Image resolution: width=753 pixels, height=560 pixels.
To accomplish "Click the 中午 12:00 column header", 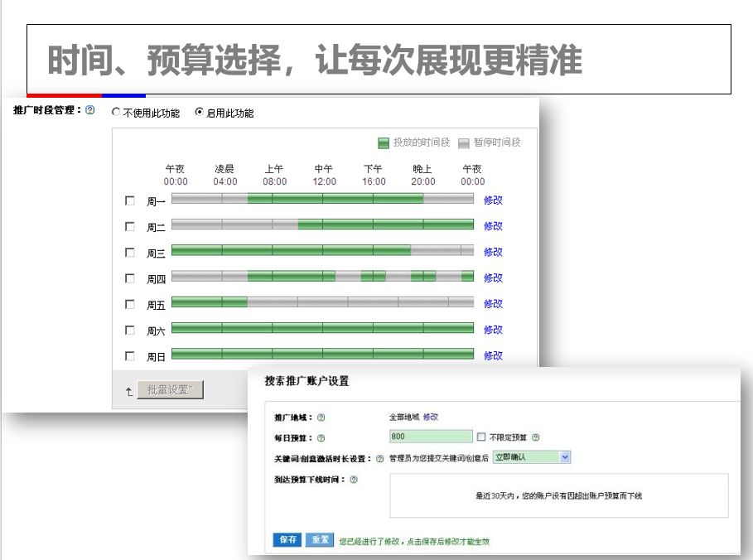I will pos(324,176).
